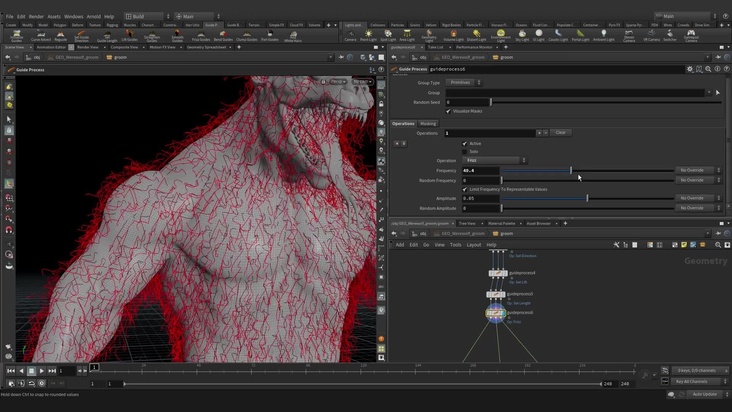This screenshot has height=412, width=732.
Task: Open the parameter pane gear menu
Action: point(689,69)
